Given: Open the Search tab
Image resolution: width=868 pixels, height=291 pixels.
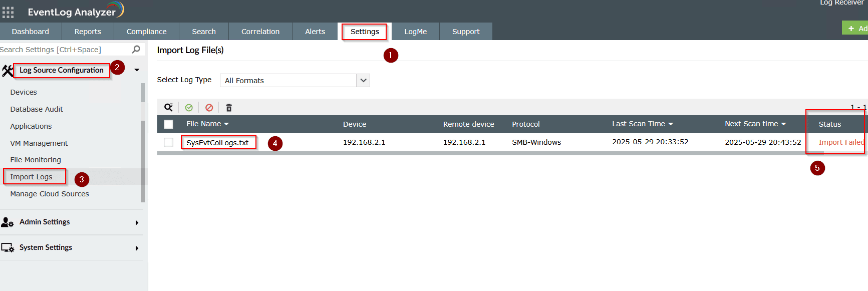Looking at the screenshot, I should point(204,31).
